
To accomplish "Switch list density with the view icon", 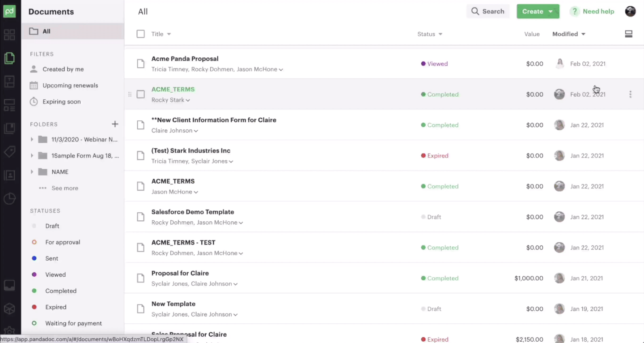I will pos(628,34).
